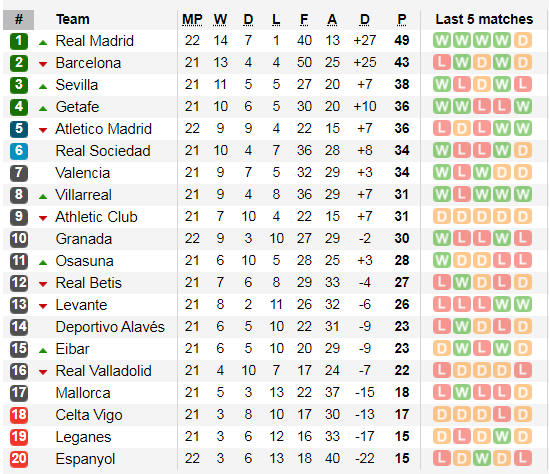Click the red rank 18 badge
Image resolution: width=549 pixels, height=474 pixels.
click(x=19, y=415)
